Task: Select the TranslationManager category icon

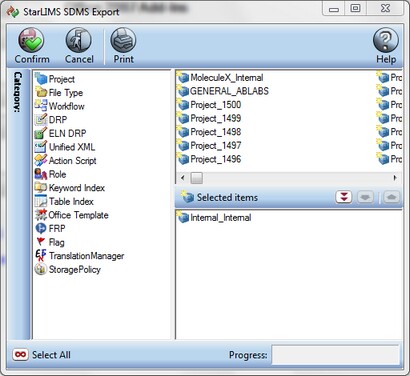Action: [41, 256]
